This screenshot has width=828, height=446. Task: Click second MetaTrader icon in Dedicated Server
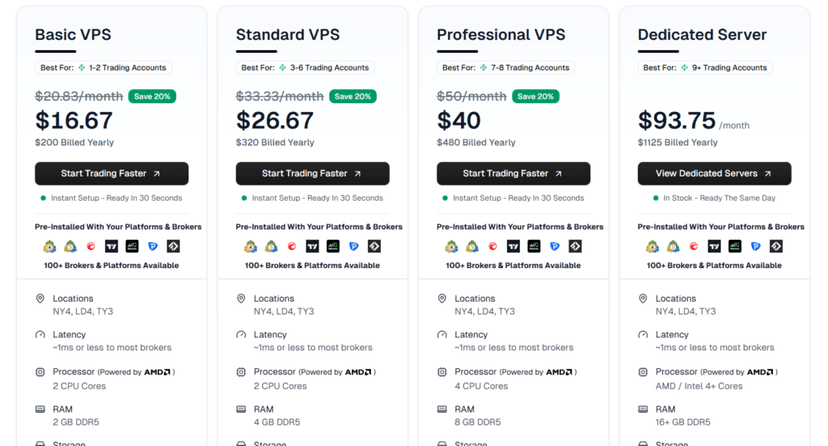click(x=673, y=246)
